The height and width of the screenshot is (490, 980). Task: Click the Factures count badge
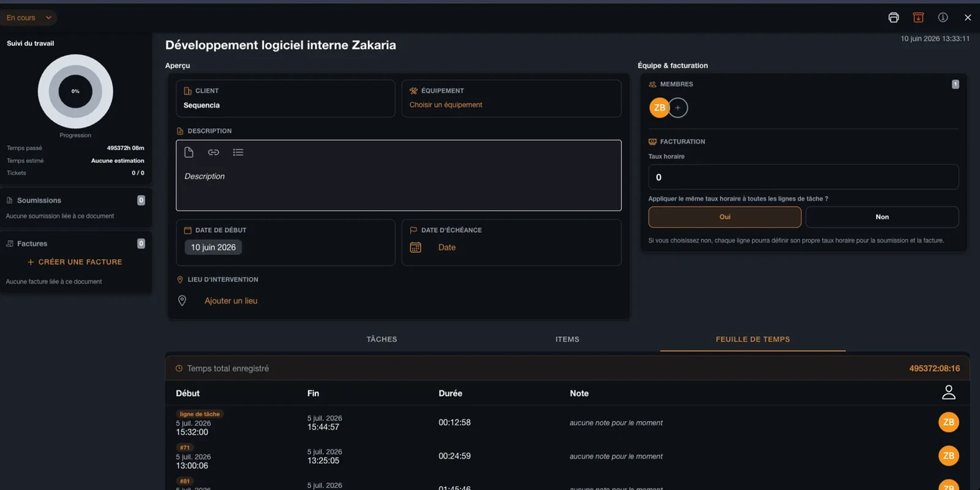tap(141, 244)
